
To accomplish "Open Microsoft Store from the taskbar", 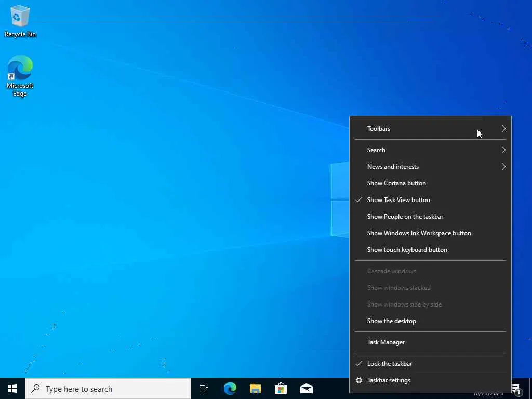I will click(x=281, y=389).
